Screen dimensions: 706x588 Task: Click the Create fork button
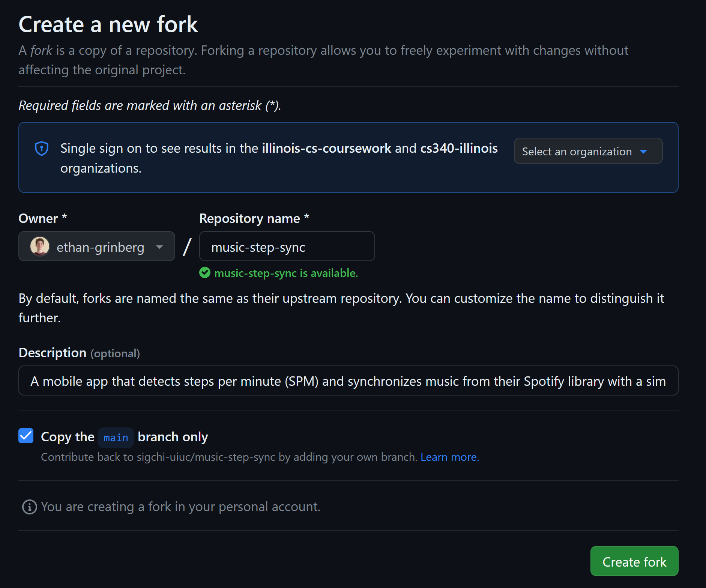634,561
